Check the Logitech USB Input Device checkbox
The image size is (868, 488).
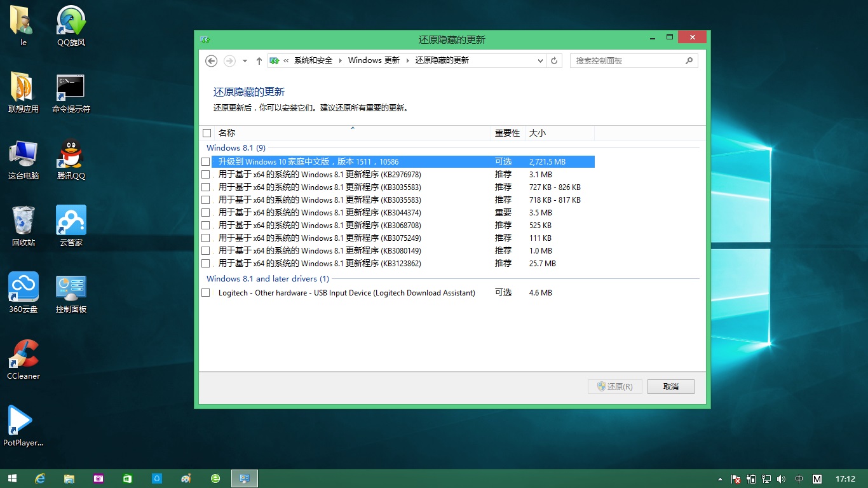point(205,292)
